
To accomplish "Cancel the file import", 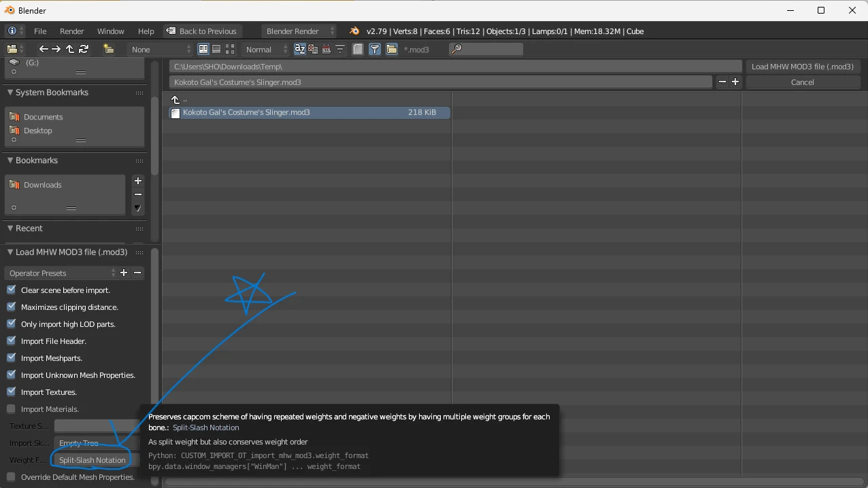I will [803, 82].
